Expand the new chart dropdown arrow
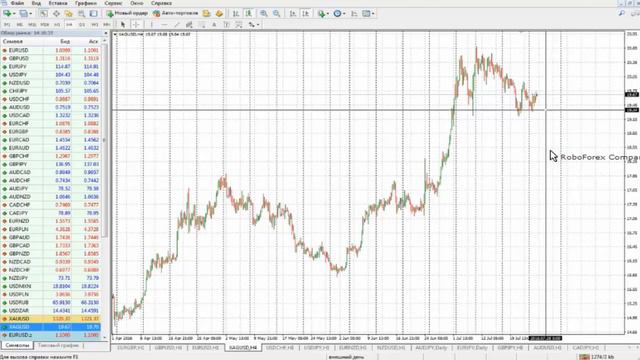The width and height of the screenshot is (640, 360). (x=14, y=13)
